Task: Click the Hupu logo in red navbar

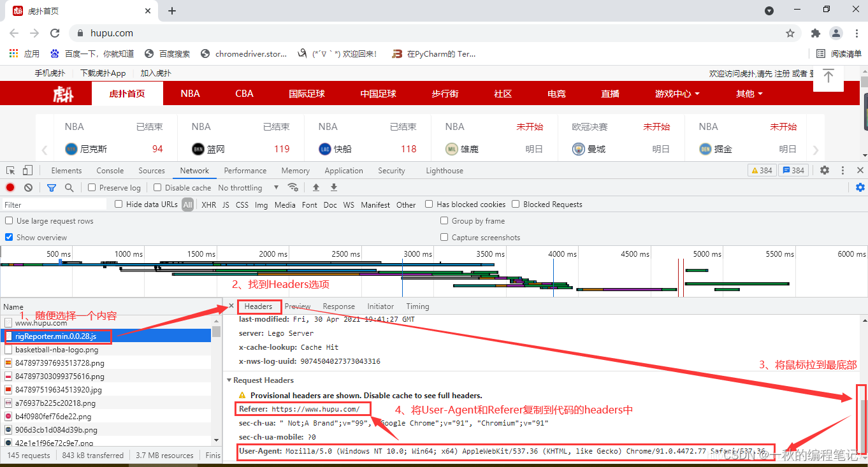Action: point(64,94)
